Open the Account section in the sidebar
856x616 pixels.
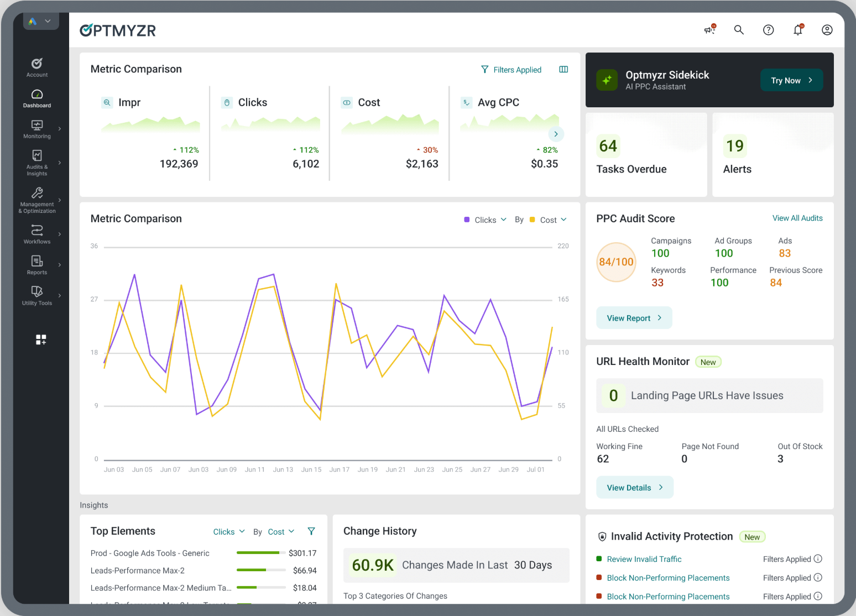pos(36,67)
